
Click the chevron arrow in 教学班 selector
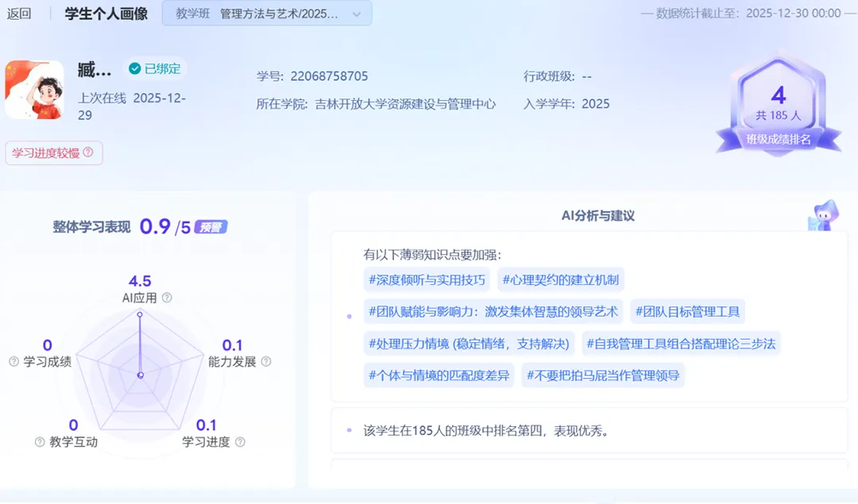pyautogui.click(x=357, y=14)
